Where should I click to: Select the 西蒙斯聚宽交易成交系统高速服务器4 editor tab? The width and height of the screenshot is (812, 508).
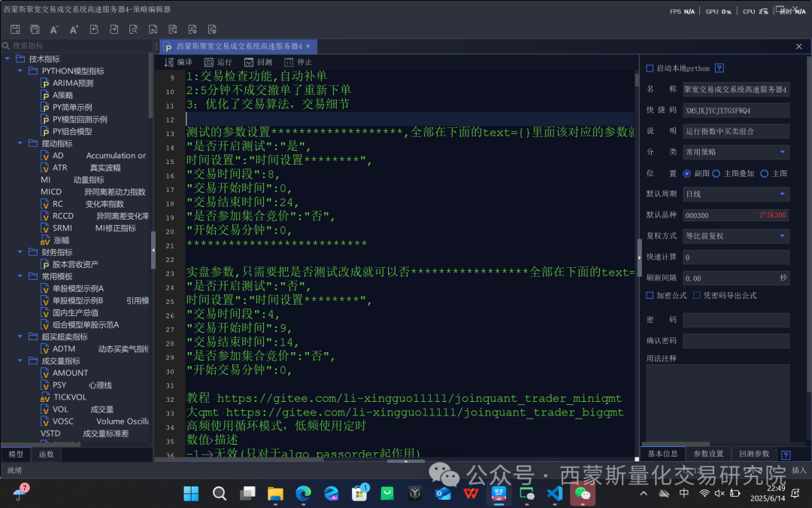pyautogui.click(x=239, y=46)
